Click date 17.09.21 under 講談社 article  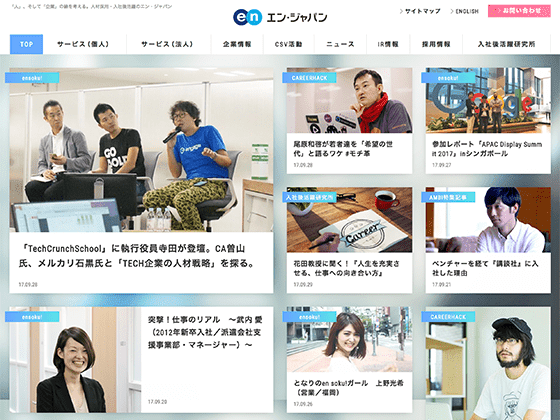point(441,285)
